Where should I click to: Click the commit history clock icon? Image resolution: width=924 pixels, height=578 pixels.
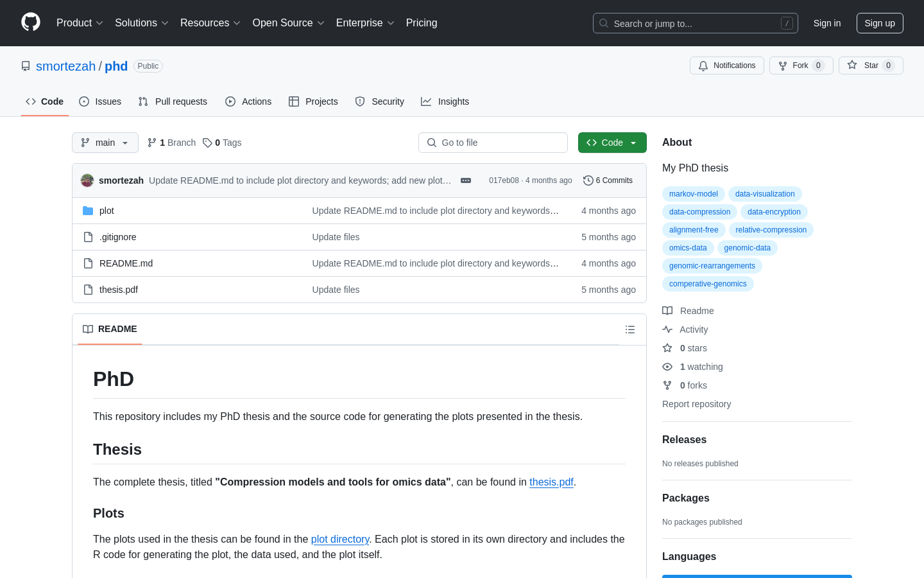pyautogui.click(x=588, y=180)
